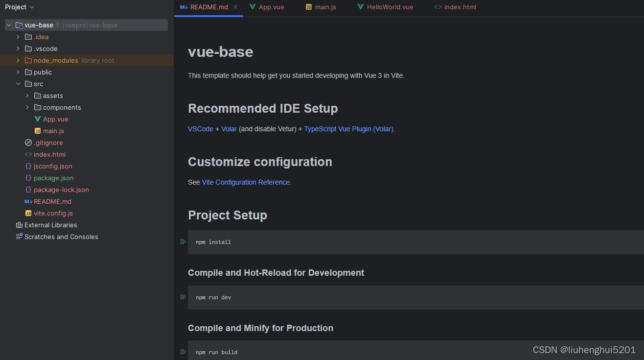
Task: Click the public folder icon
Action: pyautogui.click(x=28, y=72)
